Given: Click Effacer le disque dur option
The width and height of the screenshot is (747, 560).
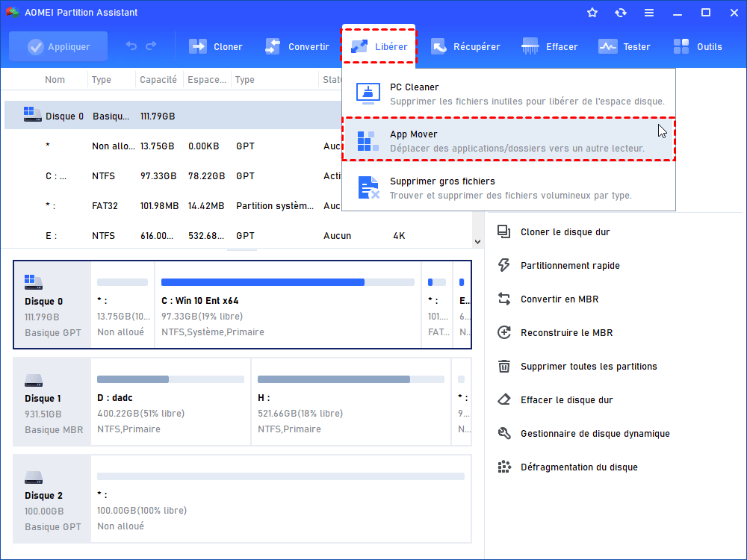Looking at the screenshot, I should click(566, 400).
